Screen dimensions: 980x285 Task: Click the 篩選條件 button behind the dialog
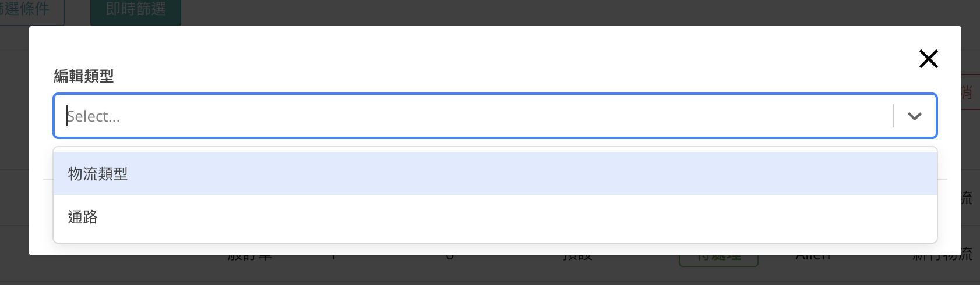click(29, 10)
